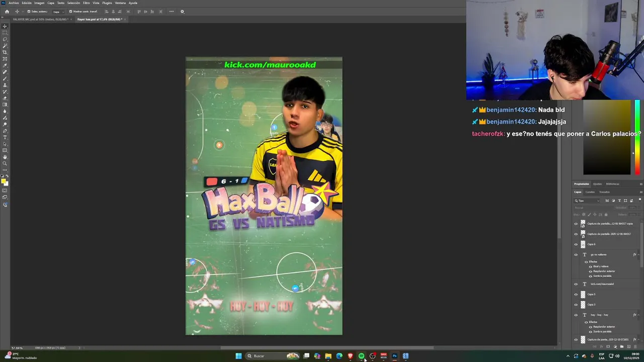The image size is (644, 362).
Task: Click the vertical hue slider strip
Action: click(x=637, y=138)
